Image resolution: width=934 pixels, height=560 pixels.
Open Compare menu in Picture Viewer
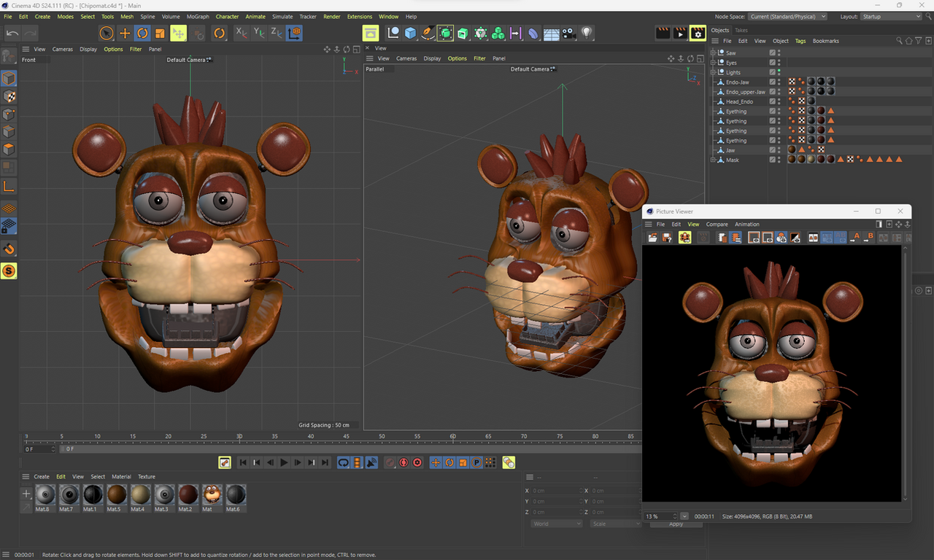pos(717,225)
